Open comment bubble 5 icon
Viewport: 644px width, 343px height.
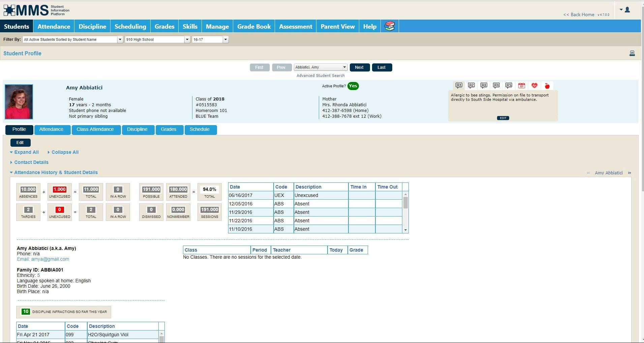(x=508, y=85)
